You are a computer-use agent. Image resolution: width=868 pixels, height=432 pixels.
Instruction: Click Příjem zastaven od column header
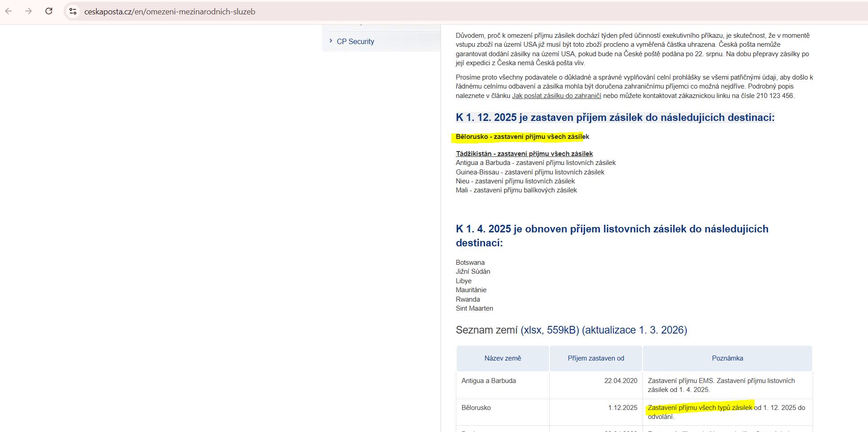click(596, 358)
